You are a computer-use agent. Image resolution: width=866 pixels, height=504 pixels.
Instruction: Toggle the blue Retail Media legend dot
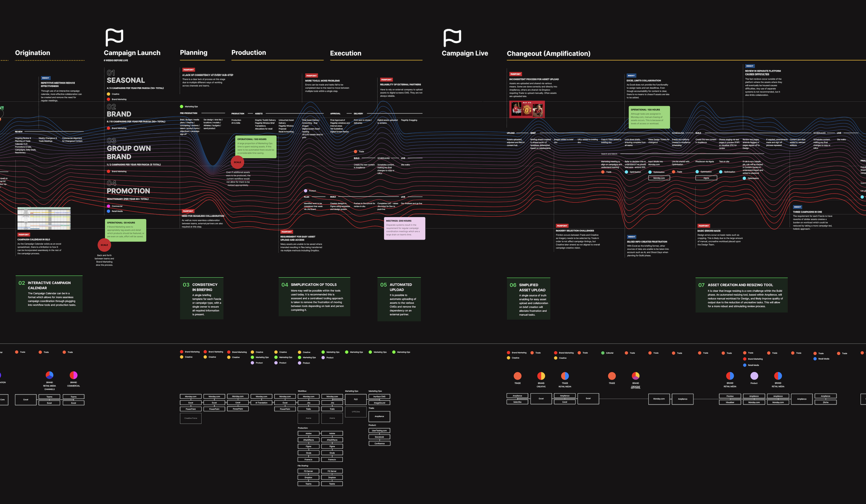click(745, 365)
